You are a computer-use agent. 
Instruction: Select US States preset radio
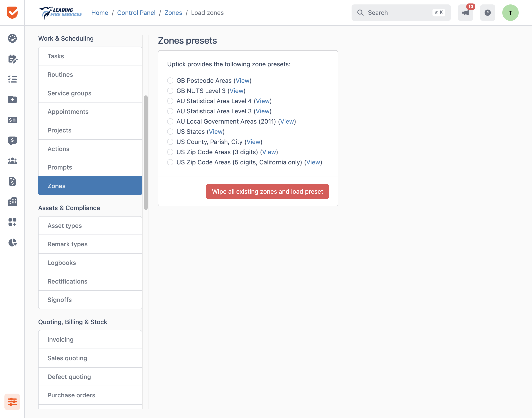pos(170,132)
